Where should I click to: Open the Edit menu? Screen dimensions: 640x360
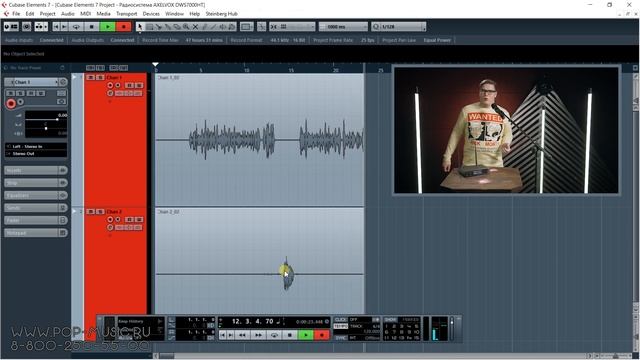click(30, 13)
